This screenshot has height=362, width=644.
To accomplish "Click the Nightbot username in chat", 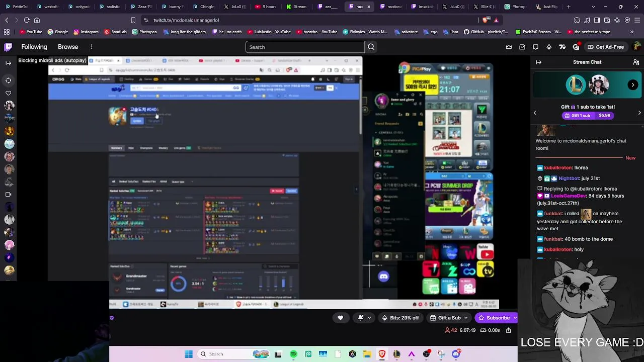I will [x=569, y=178].
